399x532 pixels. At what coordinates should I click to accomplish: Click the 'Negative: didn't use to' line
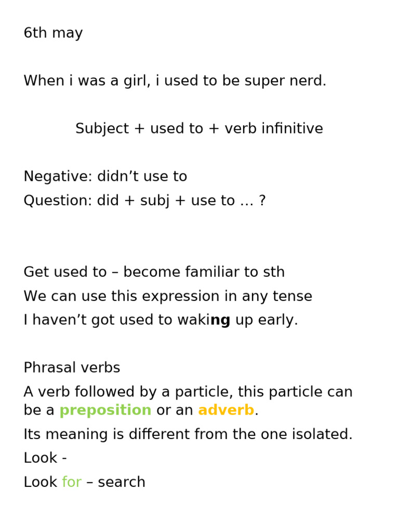[x=105, y=177]
